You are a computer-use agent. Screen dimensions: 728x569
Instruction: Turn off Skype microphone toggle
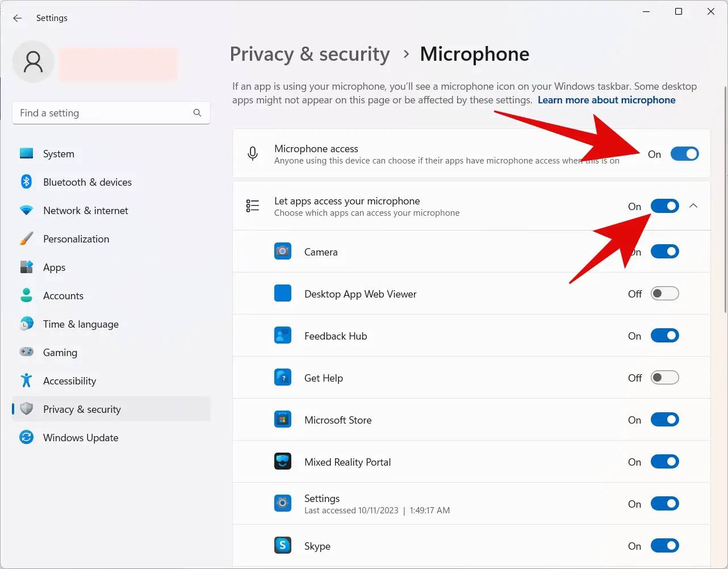(665, 546)
